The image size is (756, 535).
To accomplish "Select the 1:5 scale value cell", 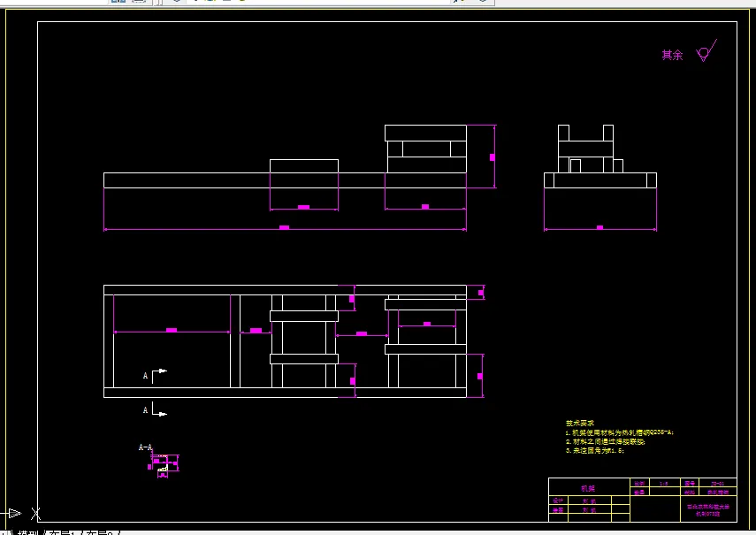I will coord(664,483).
